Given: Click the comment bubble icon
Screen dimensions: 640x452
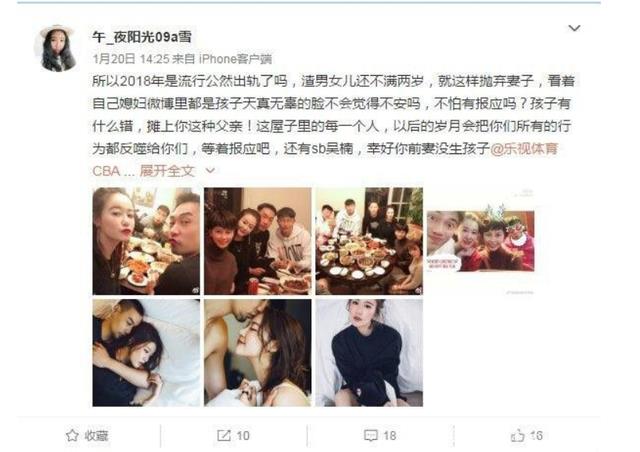Looking at the screenshot, I should coord(371,436).
